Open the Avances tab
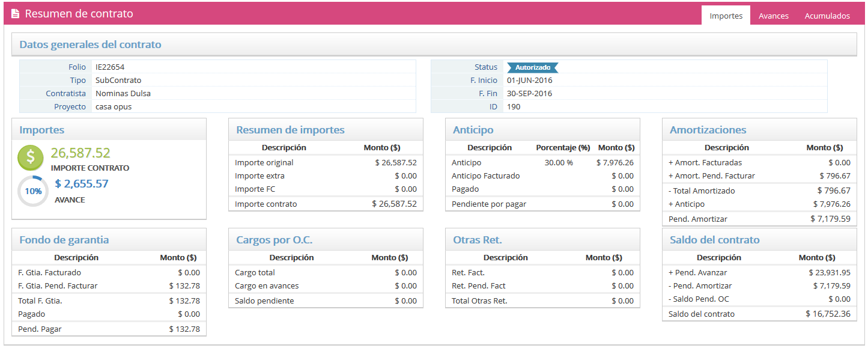868x354 pixels. [x=773, y=16]
